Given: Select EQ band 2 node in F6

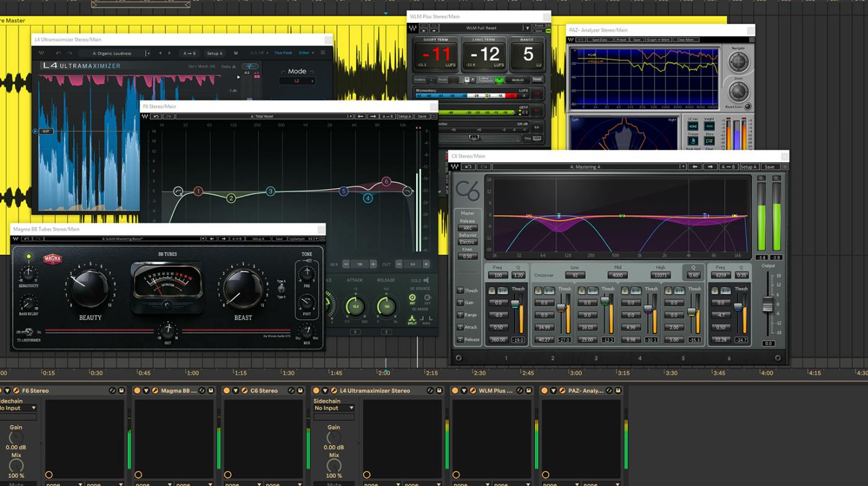Looking at the screenshot, I should 231,198.
